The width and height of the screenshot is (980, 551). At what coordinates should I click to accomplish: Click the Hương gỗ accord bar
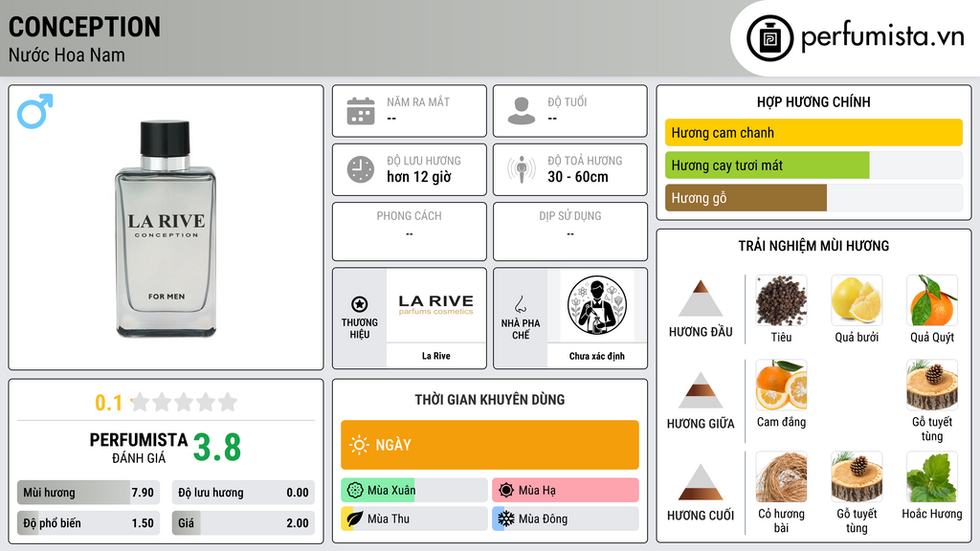[813, 197]
